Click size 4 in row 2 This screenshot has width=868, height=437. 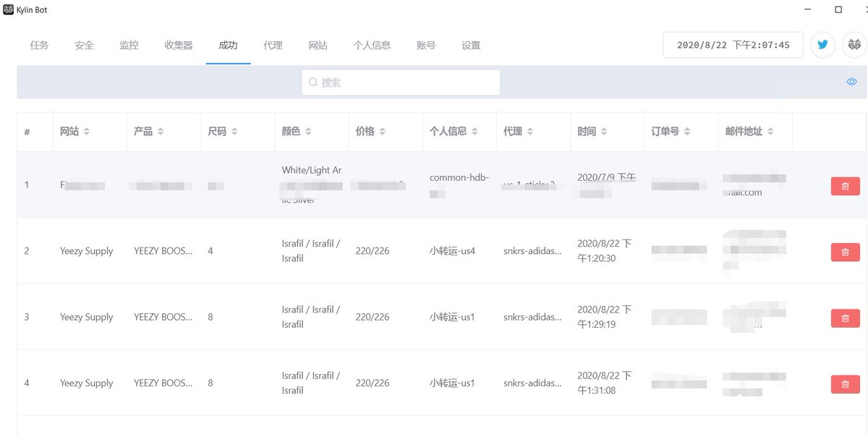pos(210,251)
